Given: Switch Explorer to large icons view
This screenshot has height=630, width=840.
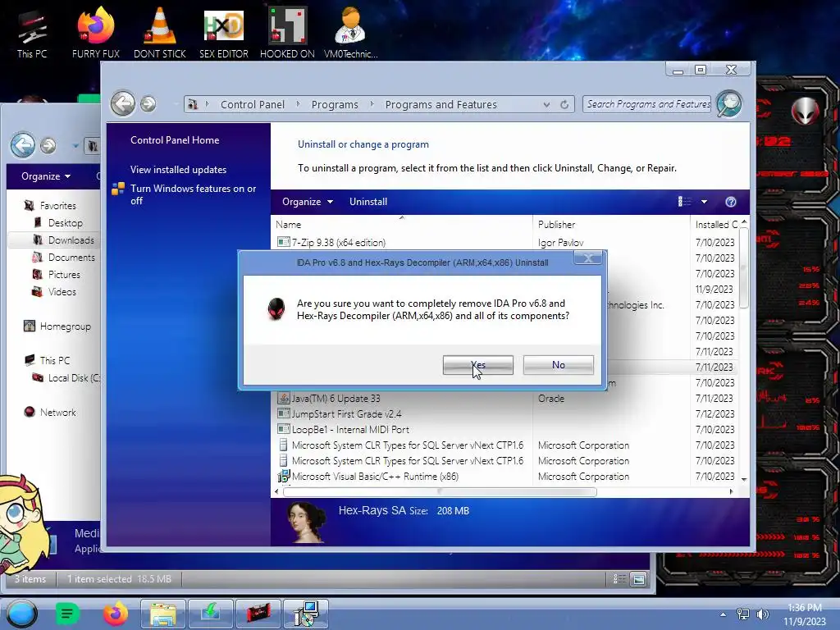Looking at the screenshot, I should click(638, 579).
